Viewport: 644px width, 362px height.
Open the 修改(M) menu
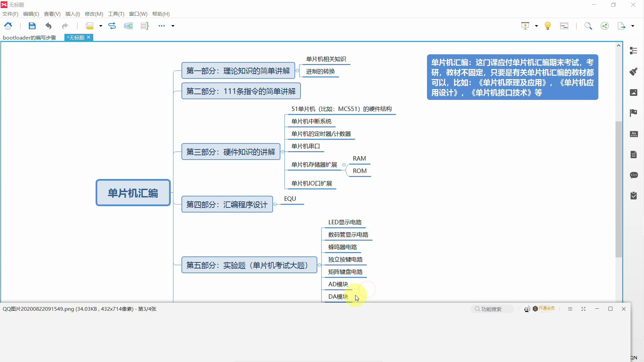(x=94, y=14)
